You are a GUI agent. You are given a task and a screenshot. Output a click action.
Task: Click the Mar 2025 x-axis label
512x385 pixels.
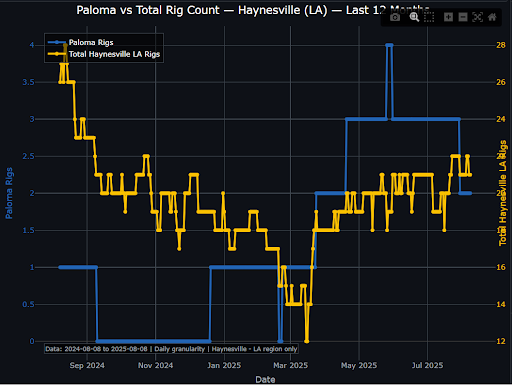[x=291, y=365]
